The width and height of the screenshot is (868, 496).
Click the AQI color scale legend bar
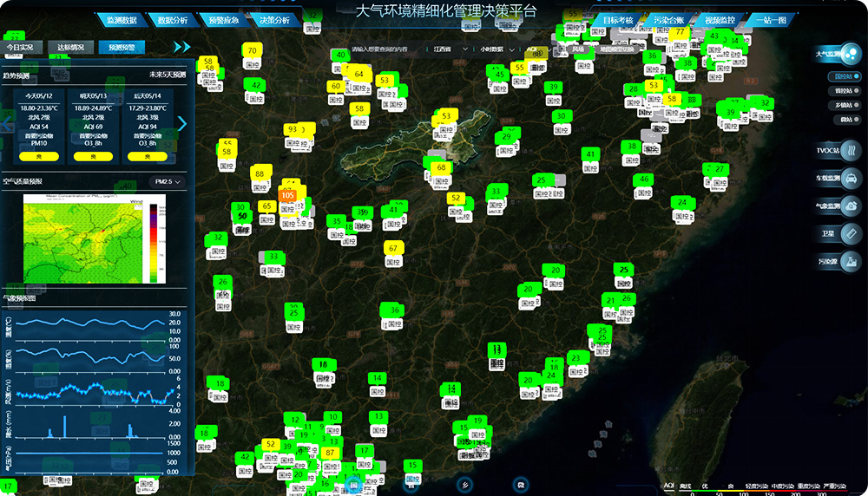[764, 493]
